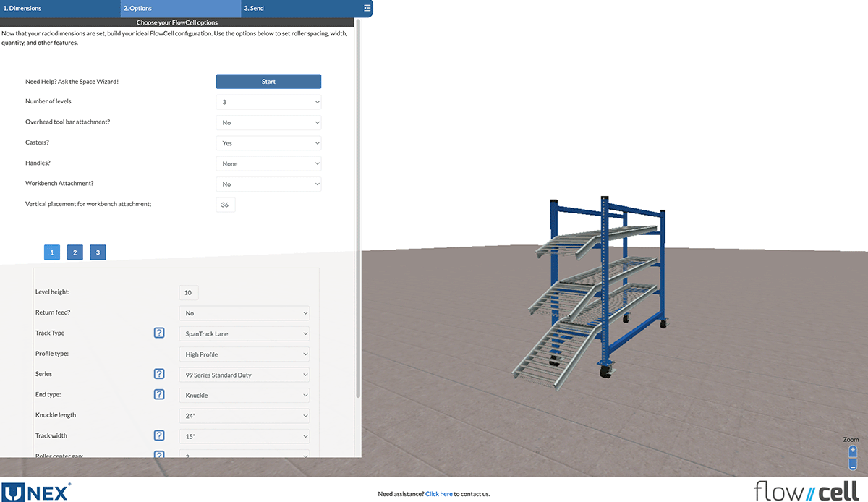This screenshot has width=868, height=502.
Task: Select level tab 2
Action: (75, 252)
